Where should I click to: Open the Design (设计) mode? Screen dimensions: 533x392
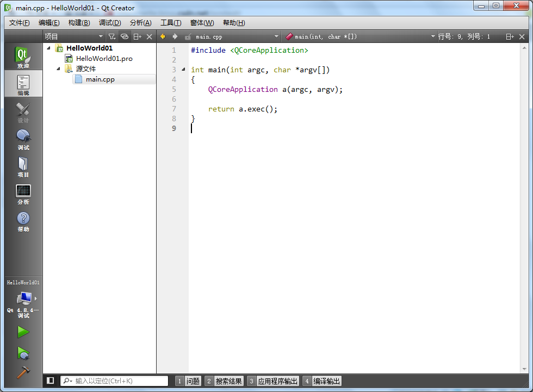click(23, 113)
